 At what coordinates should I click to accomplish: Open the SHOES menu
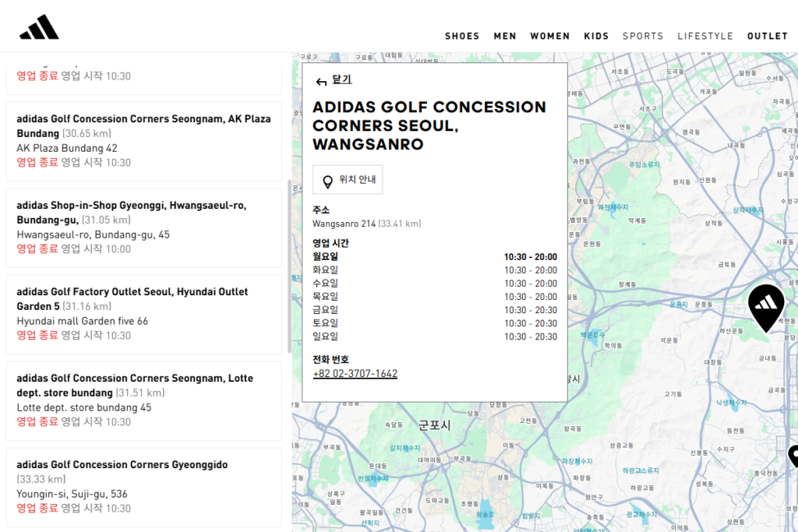coord(462,36)
